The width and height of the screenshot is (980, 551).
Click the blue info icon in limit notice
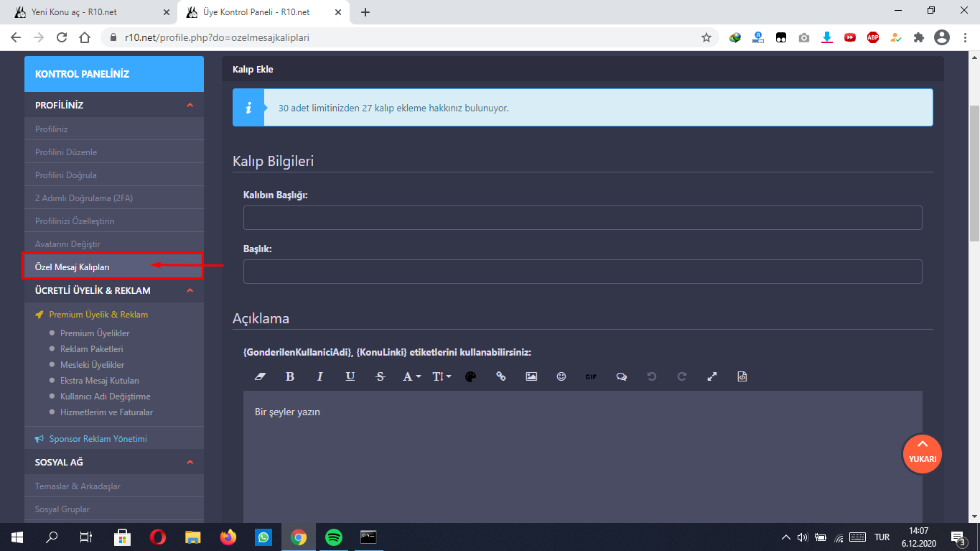[248, 108]
